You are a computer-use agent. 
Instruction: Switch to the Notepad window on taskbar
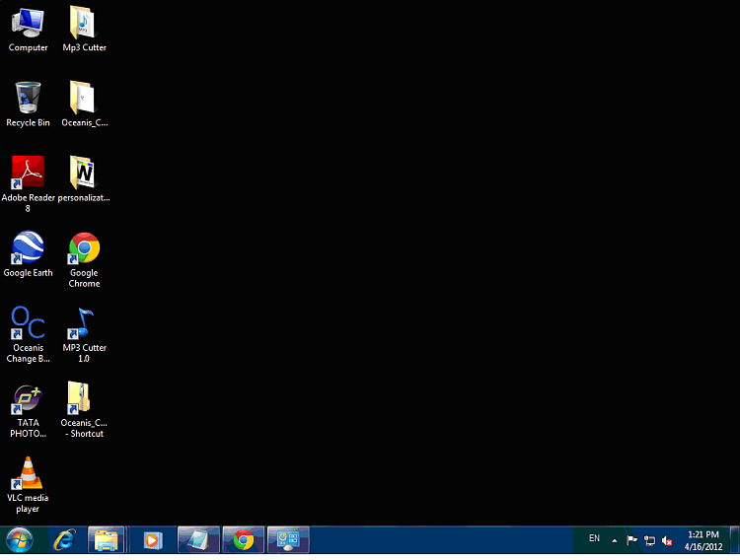coord(198,539)
